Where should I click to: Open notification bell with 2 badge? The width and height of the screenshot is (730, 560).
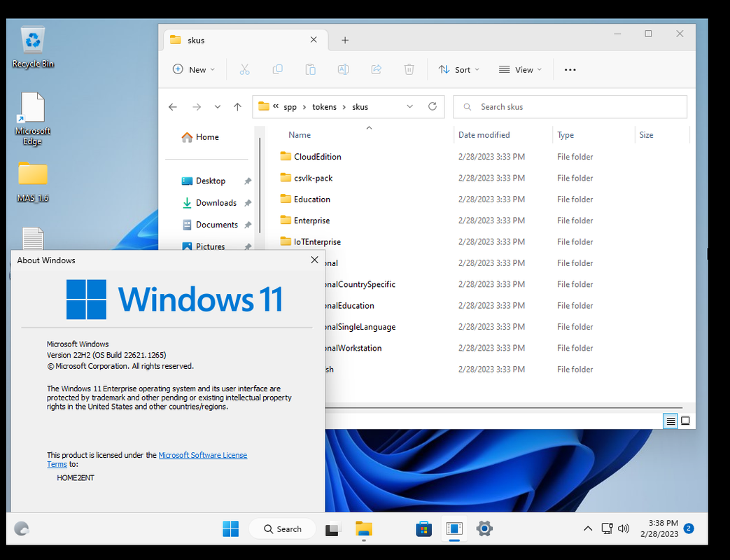pos(689,528)
